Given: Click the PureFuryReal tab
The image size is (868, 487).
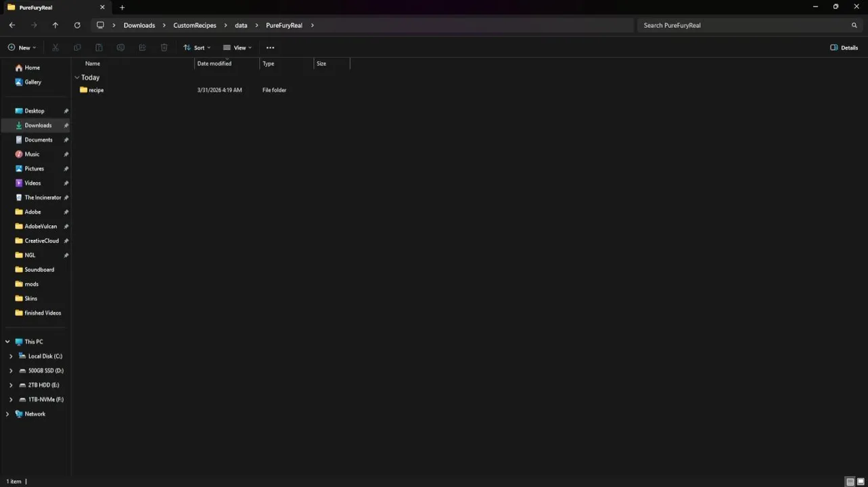Looking at the screenshot, I should pyautogui.click(x=55, y=7).
